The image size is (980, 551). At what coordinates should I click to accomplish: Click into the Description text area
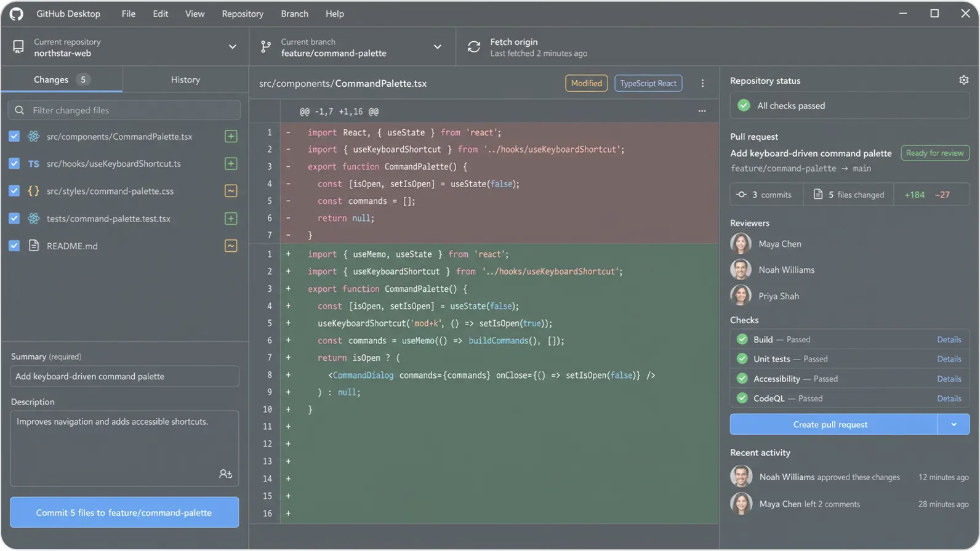coord(124,448)
